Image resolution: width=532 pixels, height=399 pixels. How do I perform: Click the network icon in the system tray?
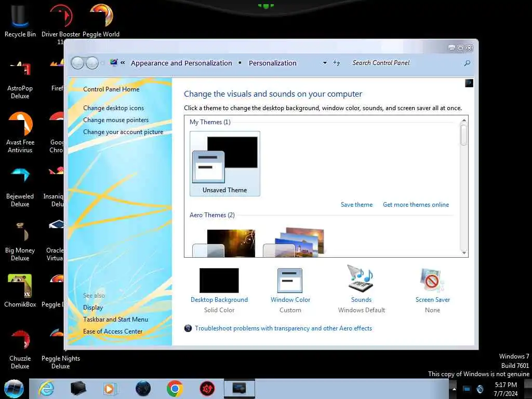(x=467, y=389)
